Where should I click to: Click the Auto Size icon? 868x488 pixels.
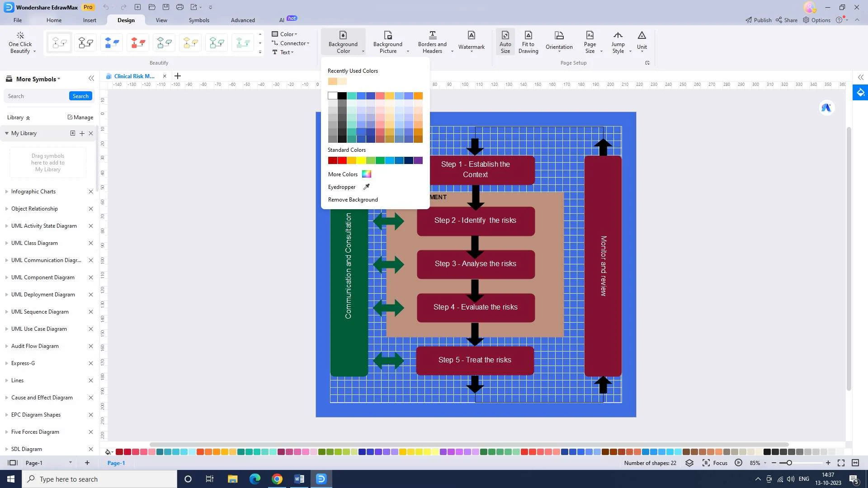point(505,36)
